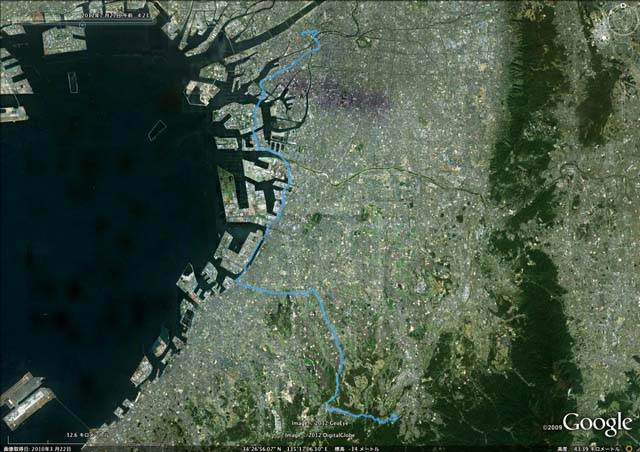Click the Google logo watermark

click(597, 424)
